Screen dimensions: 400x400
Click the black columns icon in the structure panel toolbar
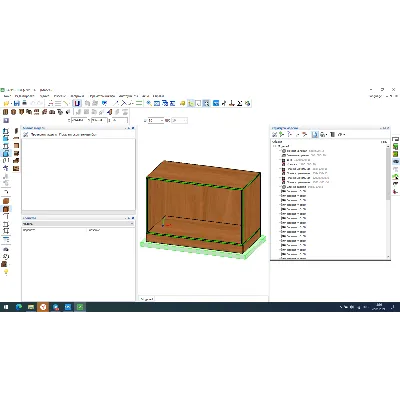coord(332,134)
